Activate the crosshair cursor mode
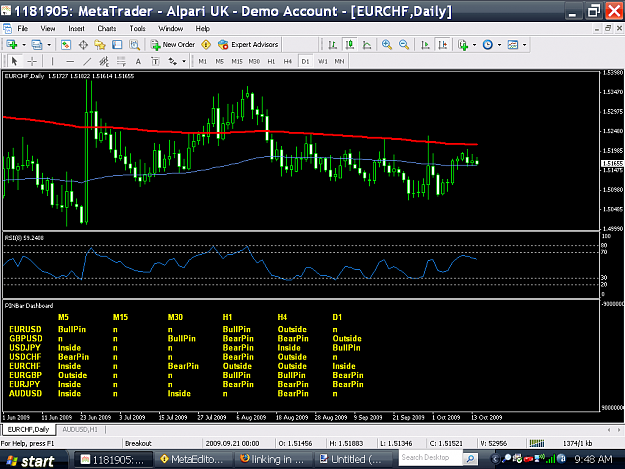Image resolution: width=625 pixels, height=469 pixels. [x=32, y=61]
